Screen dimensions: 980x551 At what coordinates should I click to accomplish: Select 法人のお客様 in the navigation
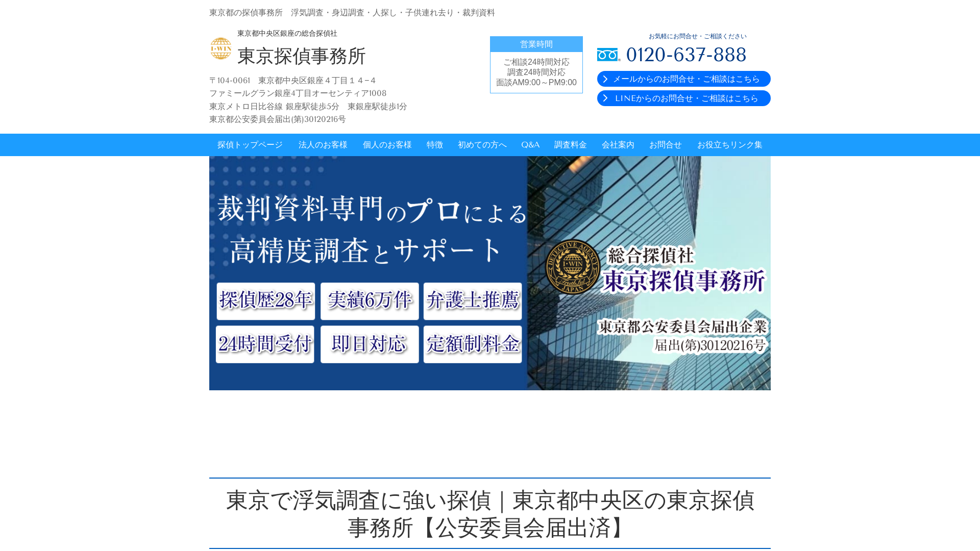[x=323, y=145]
